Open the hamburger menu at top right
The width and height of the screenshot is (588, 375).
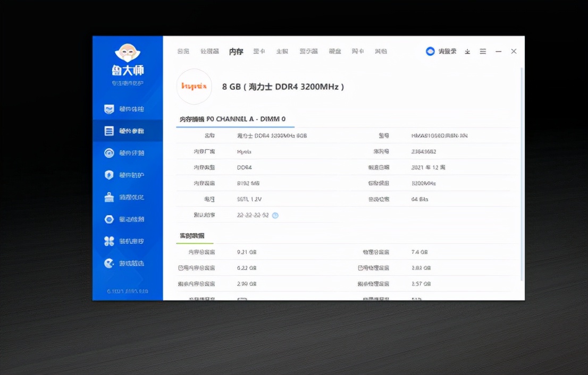point(483,52)
